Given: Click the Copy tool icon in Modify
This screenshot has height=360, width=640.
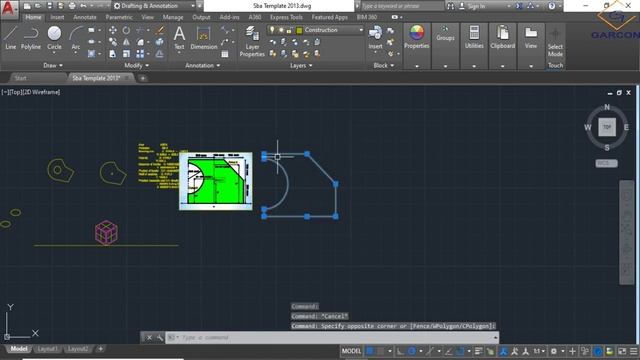Looking at the screenshot, I should 113,42.
